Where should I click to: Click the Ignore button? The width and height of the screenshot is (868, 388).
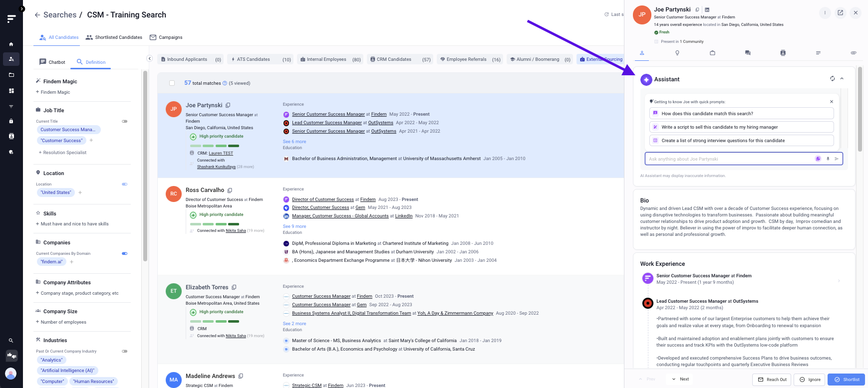point(810,380)
